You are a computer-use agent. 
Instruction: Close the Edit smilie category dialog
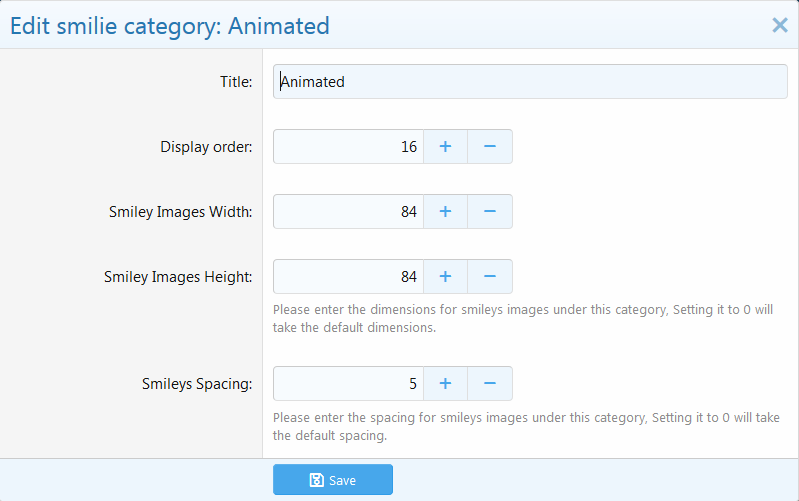point(780,26)
